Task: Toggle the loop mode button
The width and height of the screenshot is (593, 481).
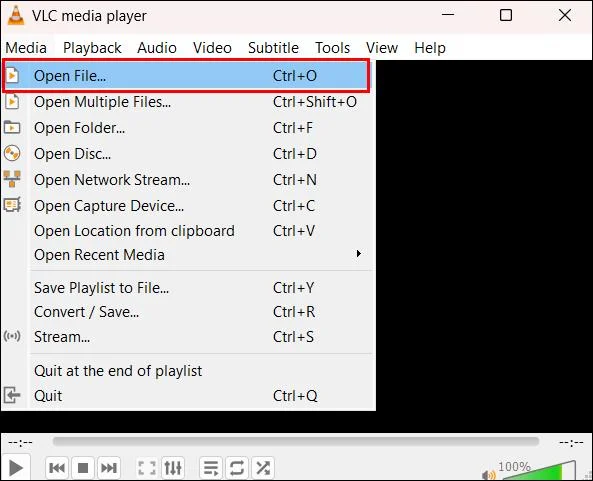Action: pos(237,468)
